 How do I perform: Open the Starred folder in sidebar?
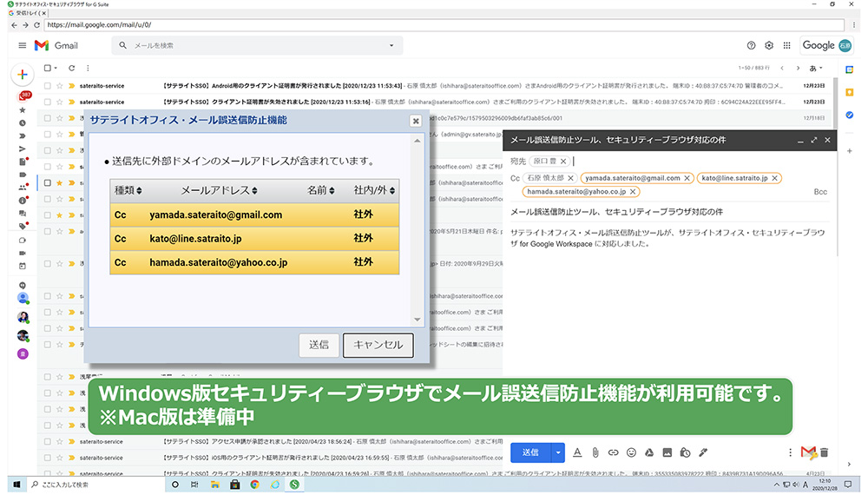pyautogui.click(x=23, y=110)
